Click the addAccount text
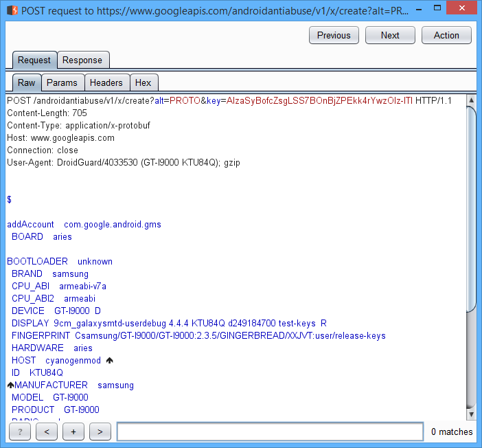 [30, 224]
